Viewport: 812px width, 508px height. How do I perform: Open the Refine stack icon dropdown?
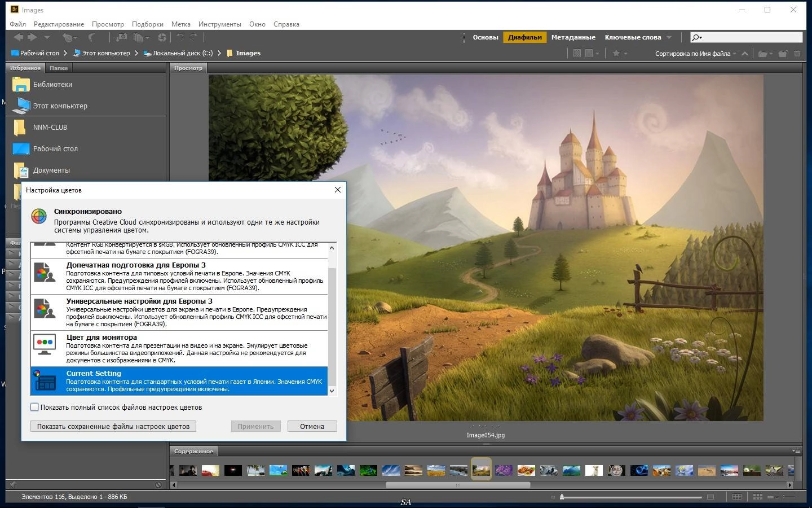point(141,38)
